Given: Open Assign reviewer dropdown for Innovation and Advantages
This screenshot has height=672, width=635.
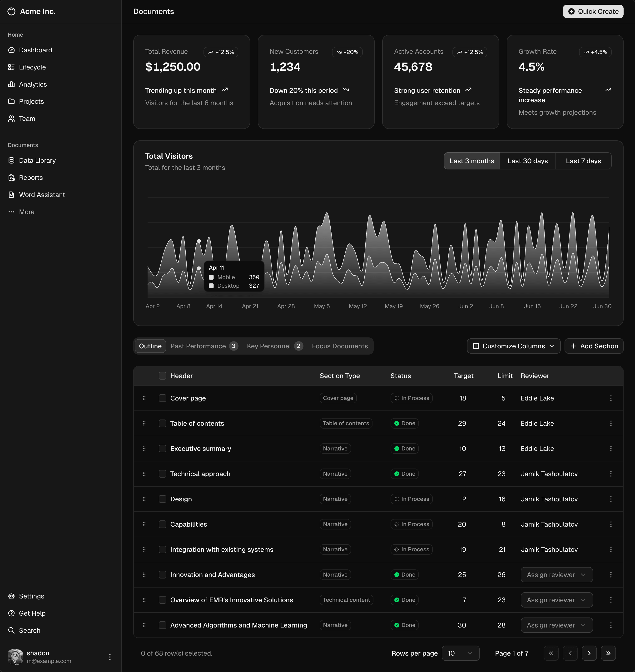Looking at the screenshot, I should pos(556,574).
